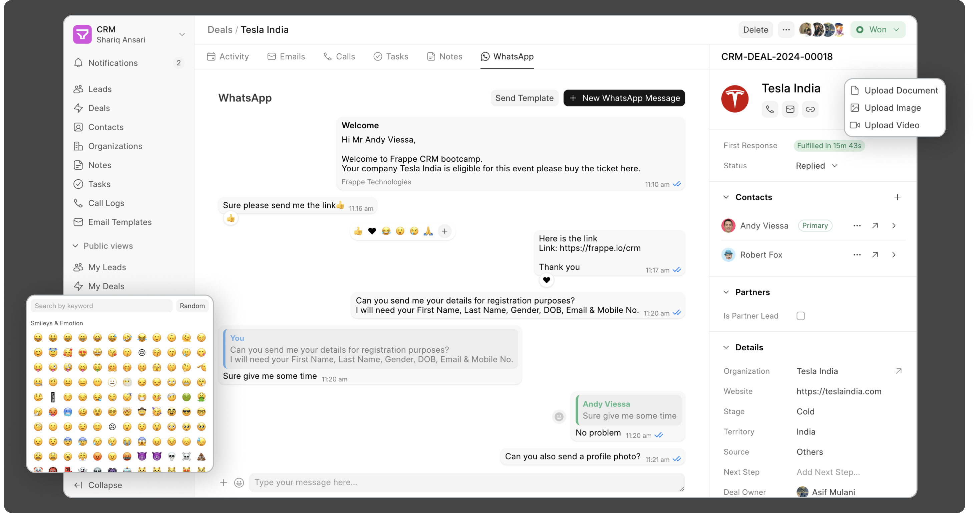Click the thumbs-up reaction under the link message

click(x=231, y=219)
